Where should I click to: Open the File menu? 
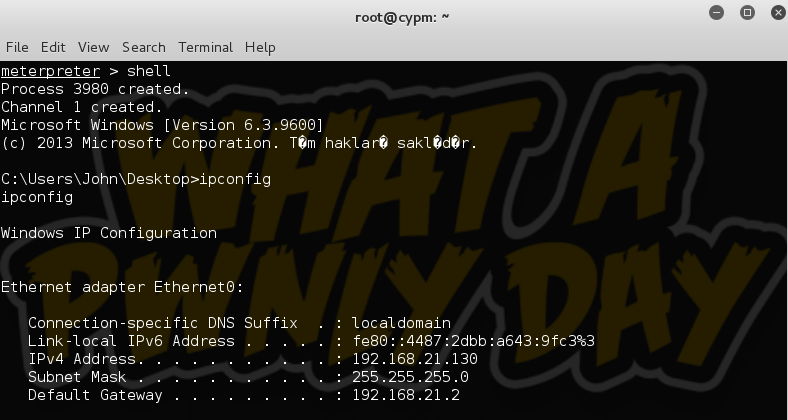pos(17,47)
